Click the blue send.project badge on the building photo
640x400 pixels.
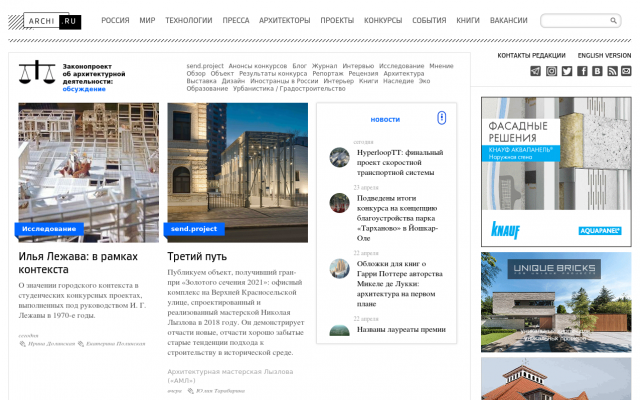pos(194,229)
